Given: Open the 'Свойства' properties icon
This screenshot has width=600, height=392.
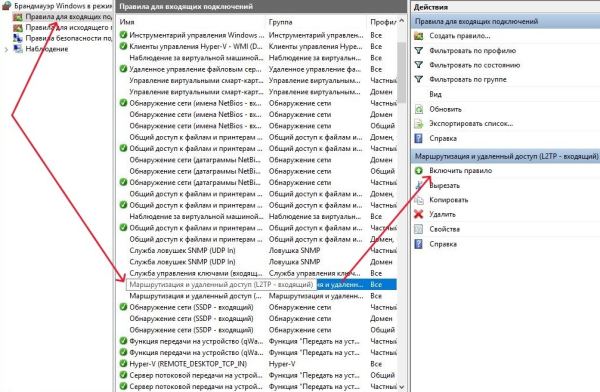Looking at the screenshot, I should tap(419, 229).
